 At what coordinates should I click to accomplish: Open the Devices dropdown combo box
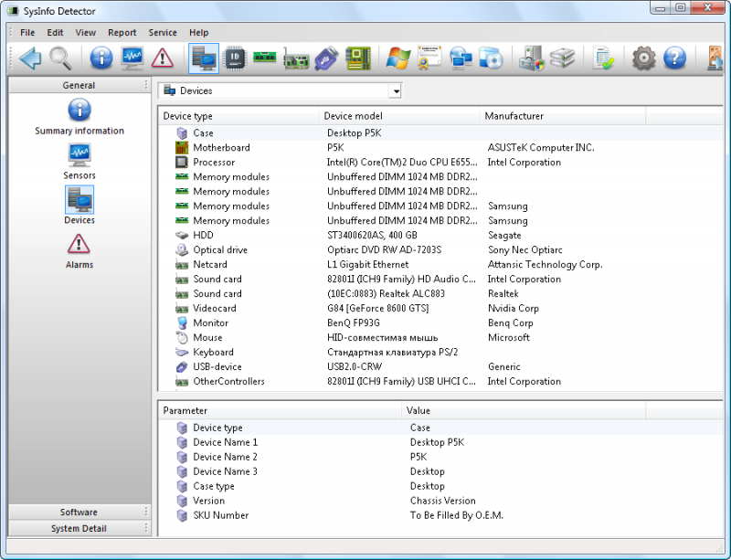coord(395,91)
